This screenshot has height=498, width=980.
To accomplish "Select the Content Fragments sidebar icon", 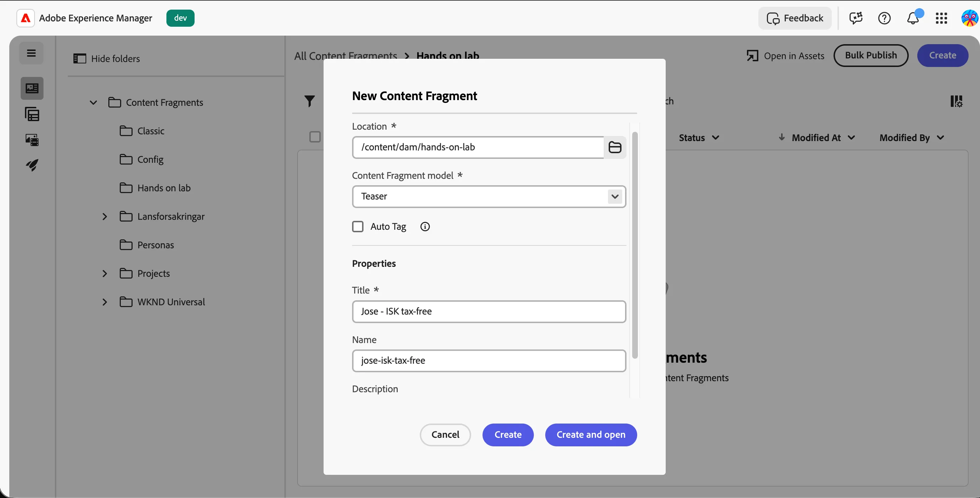I will [x=32, y=88].
